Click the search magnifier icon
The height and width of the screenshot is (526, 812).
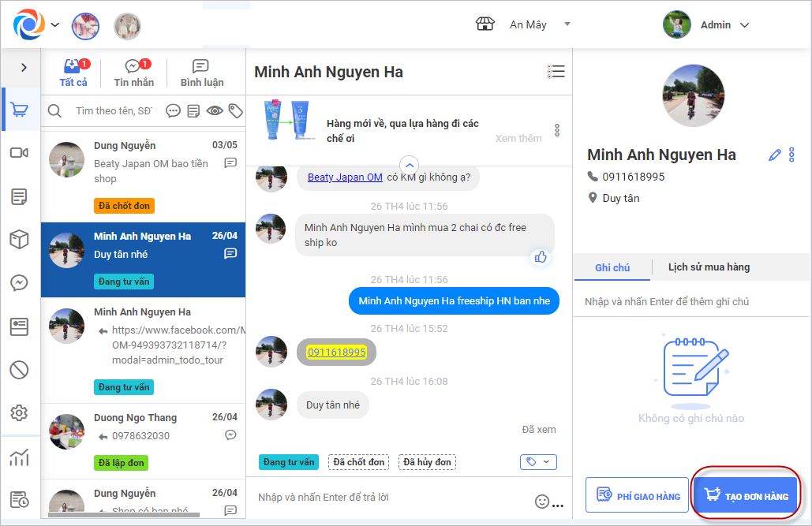[54, 110]
